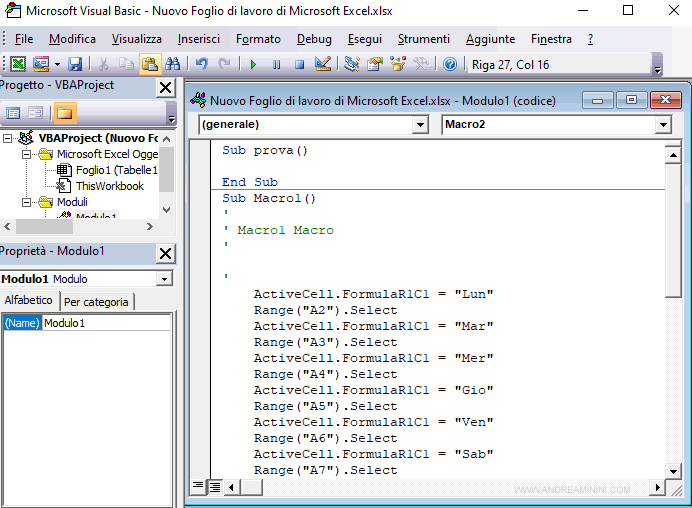The image size is (692, 508).
Task: Click the code line Sub prova()
Action: [265, 151]
